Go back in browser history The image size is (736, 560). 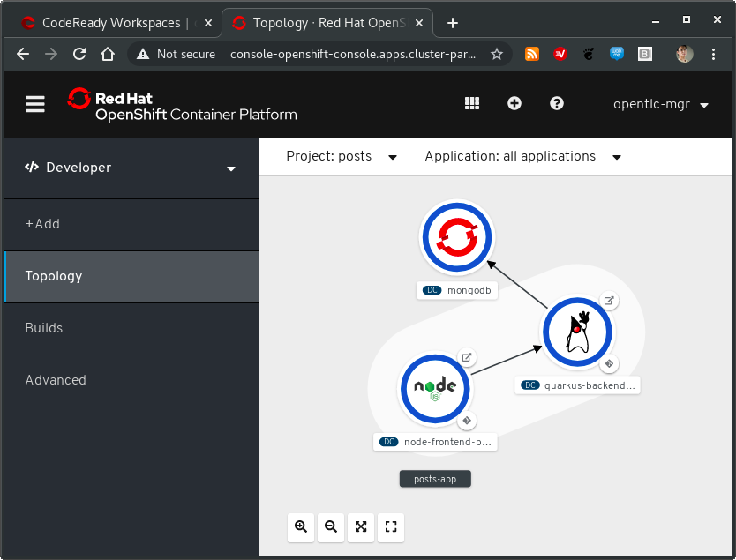point(23,55)
